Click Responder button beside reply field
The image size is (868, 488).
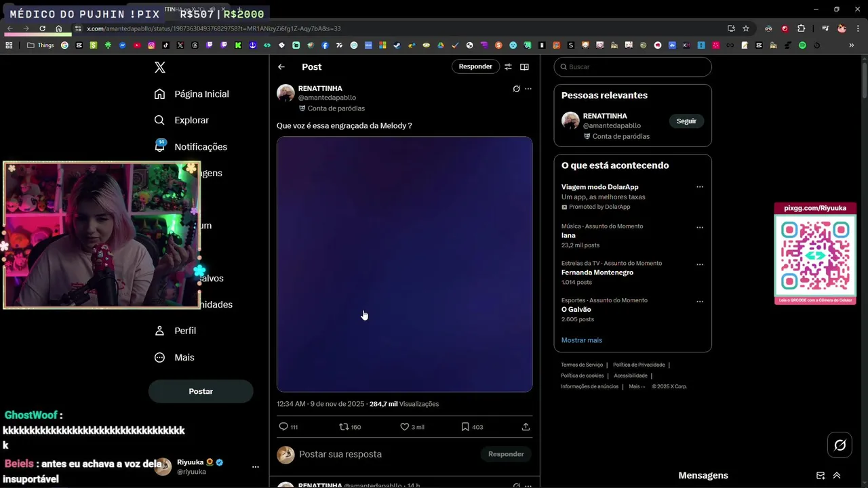pos(506,454)
